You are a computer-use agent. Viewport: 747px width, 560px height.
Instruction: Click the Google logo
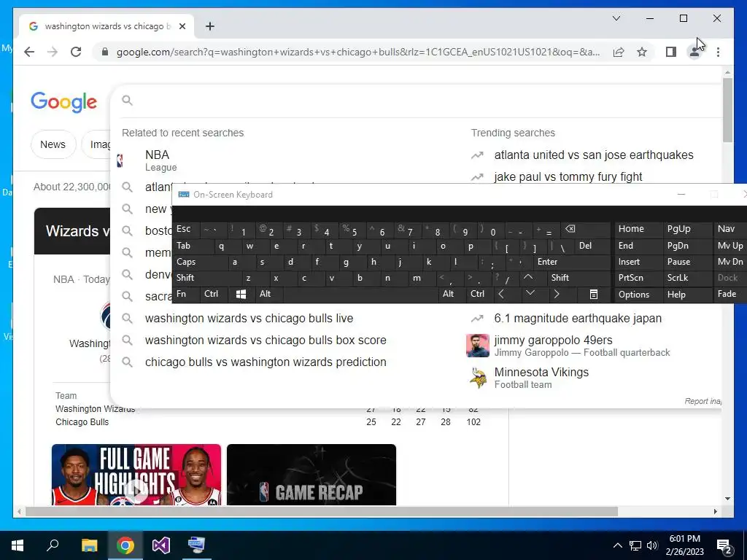pyautogui.click(x=64, y=102)
